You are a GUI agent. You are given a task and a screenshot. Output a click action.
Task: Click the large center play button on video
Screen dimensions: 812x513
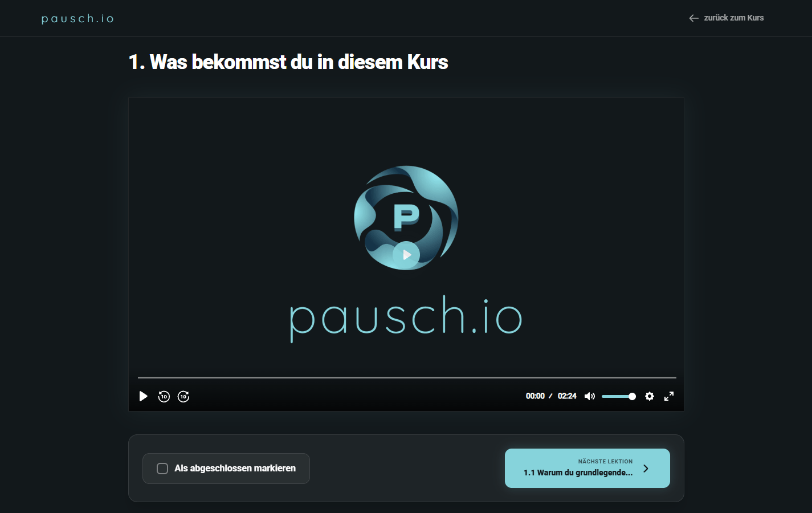pos(406,255)
